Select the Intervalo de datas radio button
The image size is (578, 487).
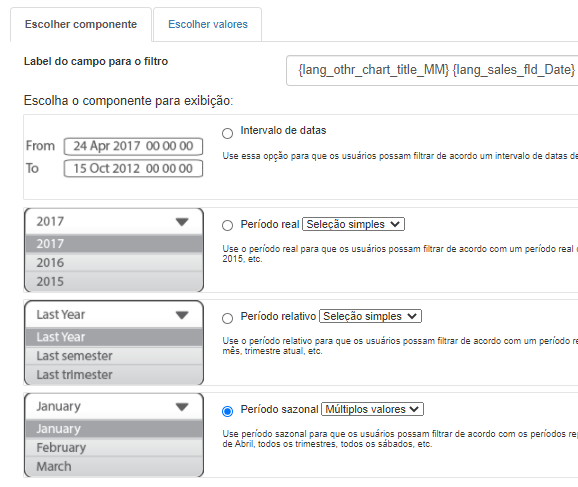pyautogui.click(x=227, y=133)
